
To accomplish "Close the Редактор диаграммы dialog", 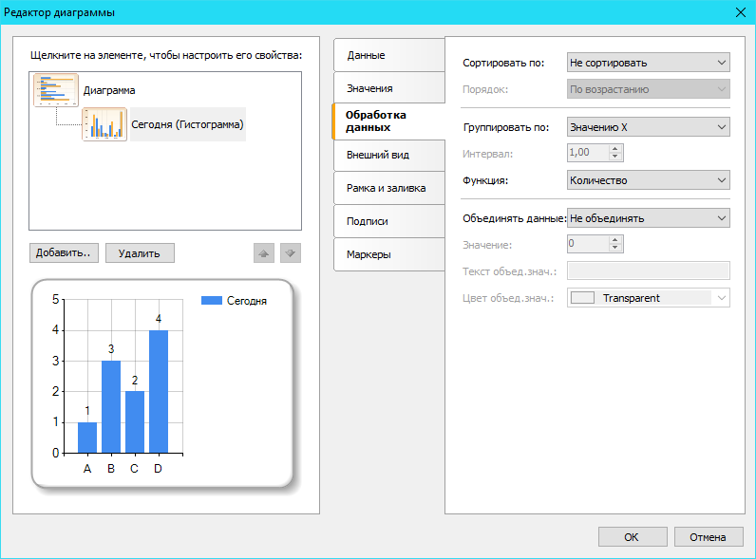I will pos(740,12).
